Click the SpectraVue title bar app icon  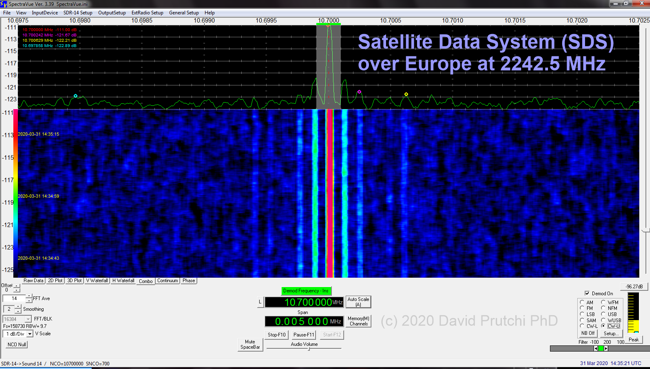[x=4, y=4]
